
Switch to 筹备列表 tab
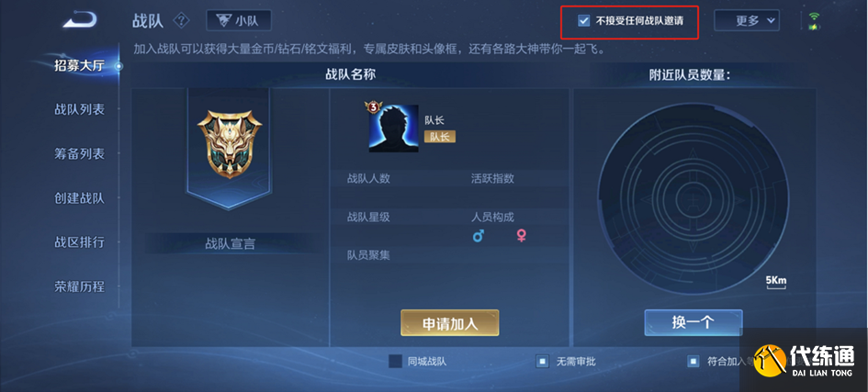pyautogui.click(x=79, y=153)
